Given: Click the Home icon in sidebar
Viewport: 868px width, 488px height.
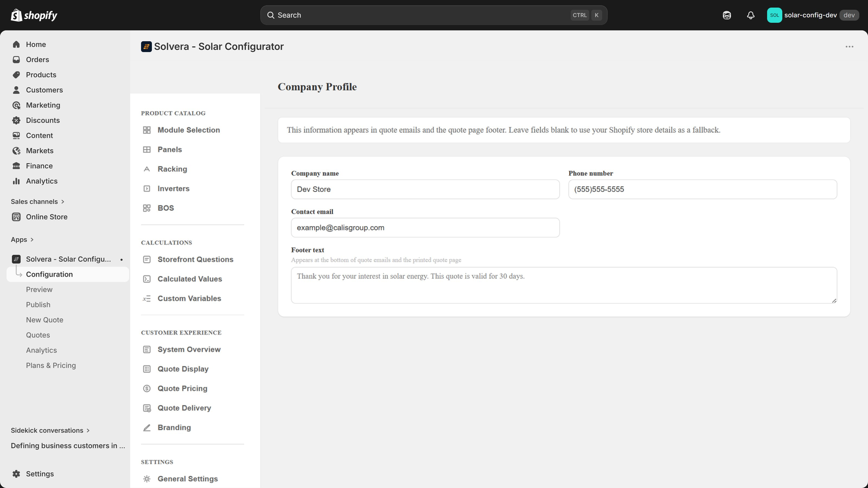Looking at the screenshot, I should click(16, 44).
